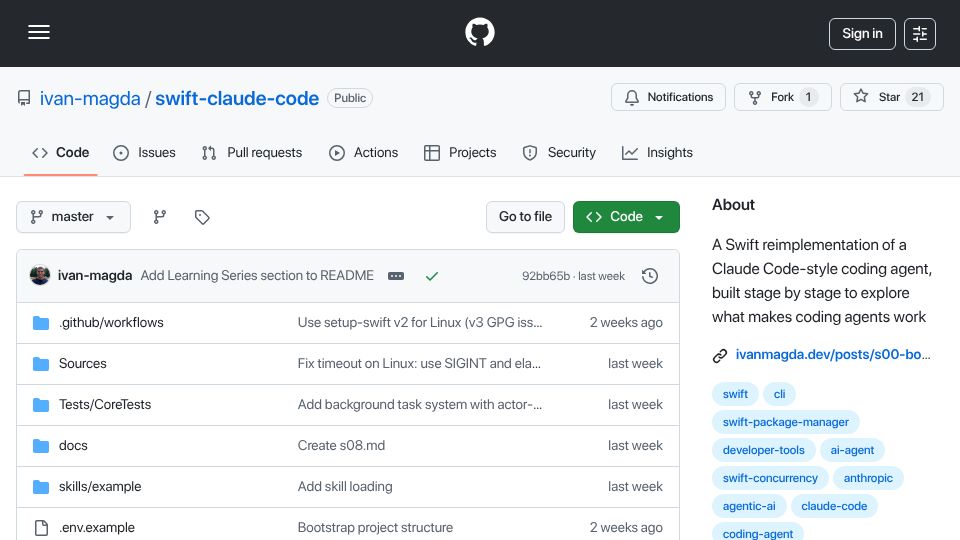Click the Fork count 1
This screenshot has height=540, width=960.
tap(808, 97)
